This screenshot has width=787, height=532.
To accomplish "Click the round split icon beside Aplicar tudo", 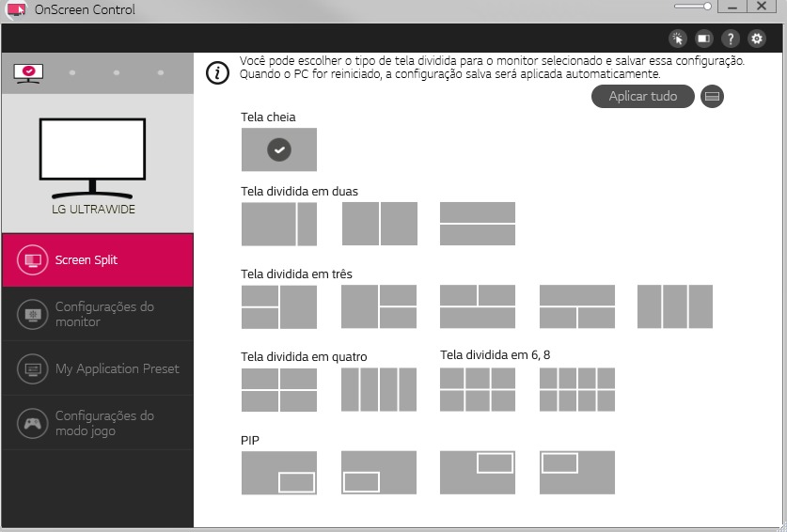I will 712,97.
